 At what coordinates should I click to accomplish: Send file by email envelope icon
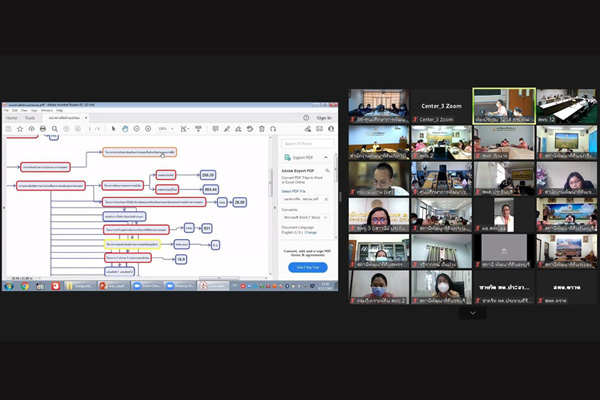click(319, 129)
